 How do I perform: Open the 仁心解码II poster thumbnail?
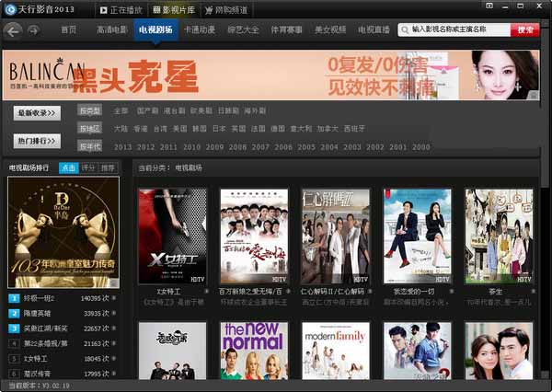point(336,236)
